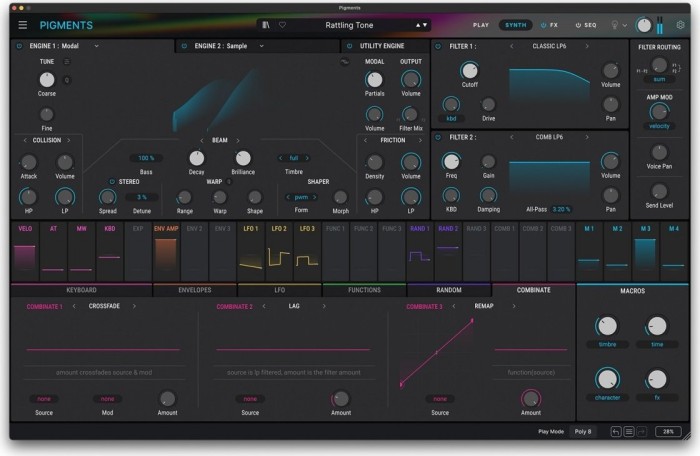Screen dimensions: 700x456
Task: Select next Filter 1 type after Classic LP6
Action: click(x=587, y=46)
